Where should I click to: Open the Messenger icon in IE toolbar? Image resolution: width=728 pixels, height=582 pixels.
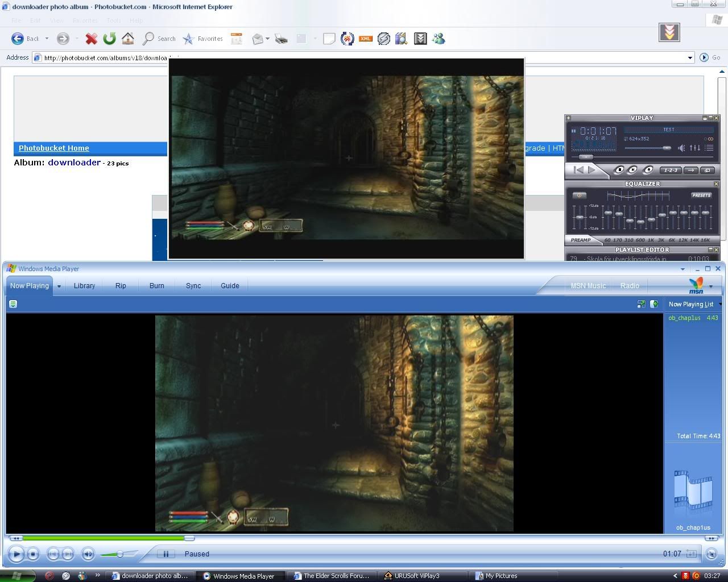[x=439, y=39]
